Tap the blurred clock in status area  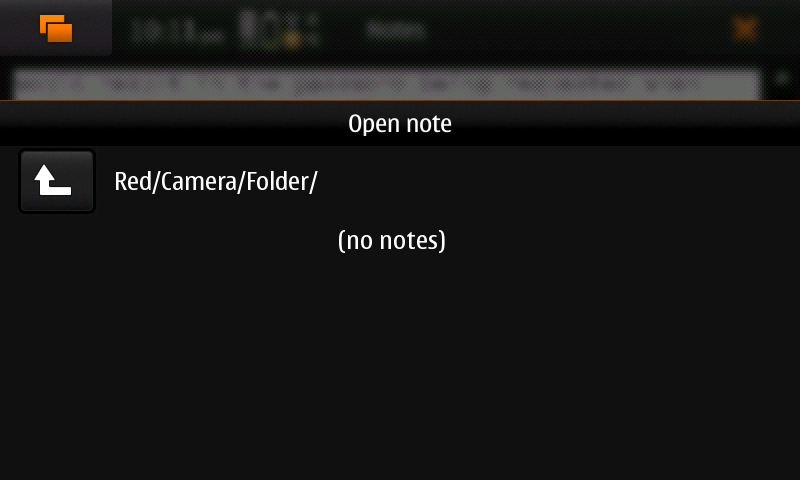coord(177,32)
